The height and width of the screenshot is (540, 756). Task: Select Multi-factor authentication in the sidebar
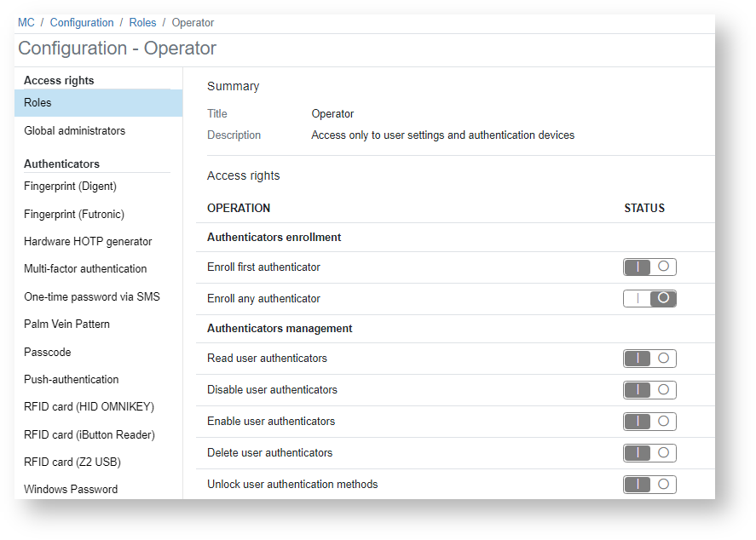[85, 269]
